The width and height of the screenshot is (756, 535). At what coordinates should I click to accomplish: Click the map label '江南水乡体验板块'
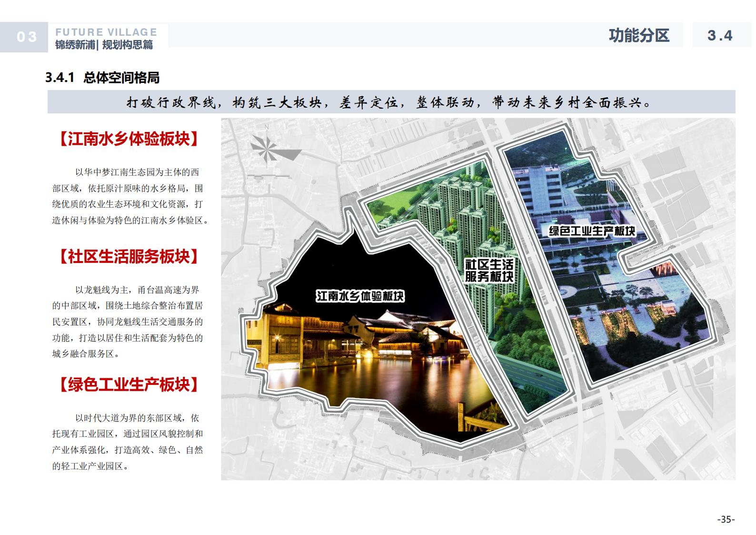coord(360,296)
